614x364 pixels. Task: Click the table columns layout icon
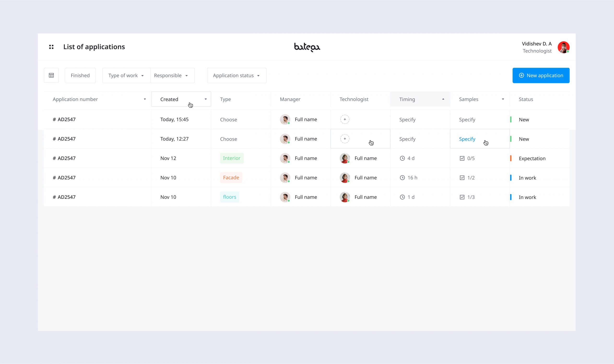point(51,75)
